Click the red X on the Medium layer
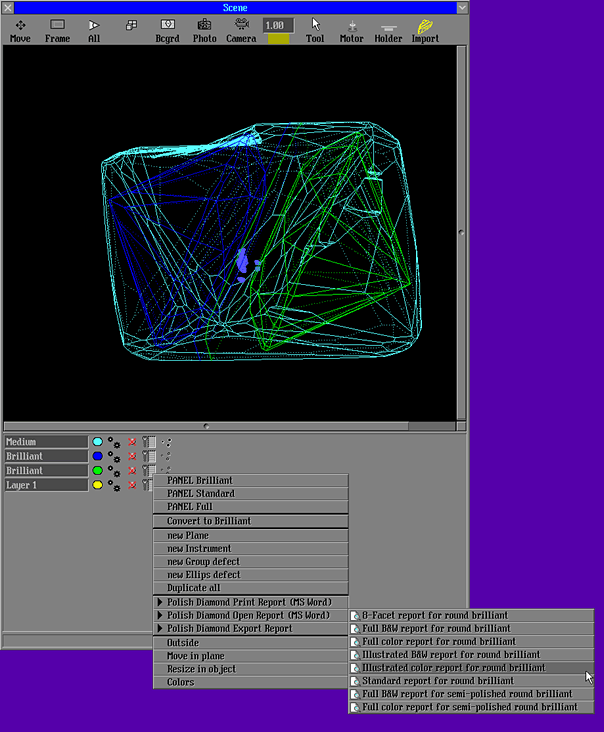 [x=131, y=442]
